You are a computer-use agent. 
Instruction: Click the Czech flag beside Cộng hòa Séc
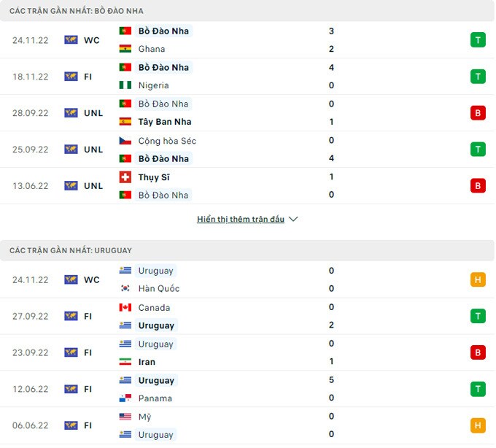tap(125, 141)
